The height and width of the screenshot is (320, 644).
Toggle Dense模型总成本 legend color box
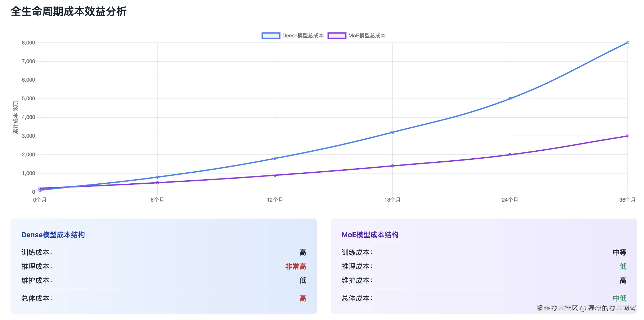click(271, 35)
